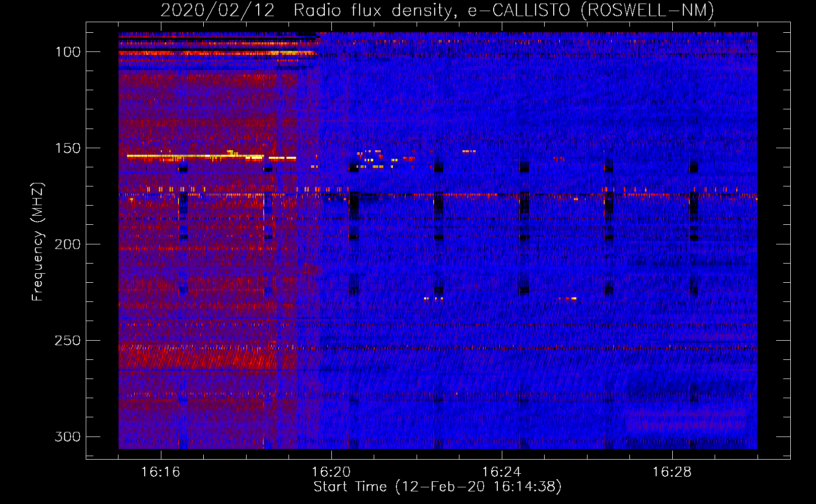The image size is (816, 504).
Task: Click the 16:16 time tick label
Action: (160, 472)
